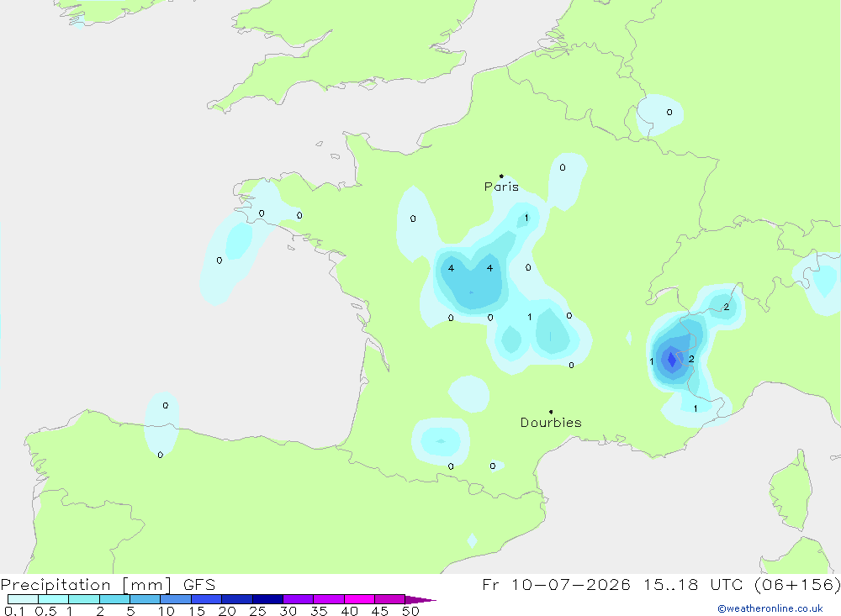Screen dimensions: 841x616
Task: Click the legend scale value '25'
Action: (x=257, y=611)
